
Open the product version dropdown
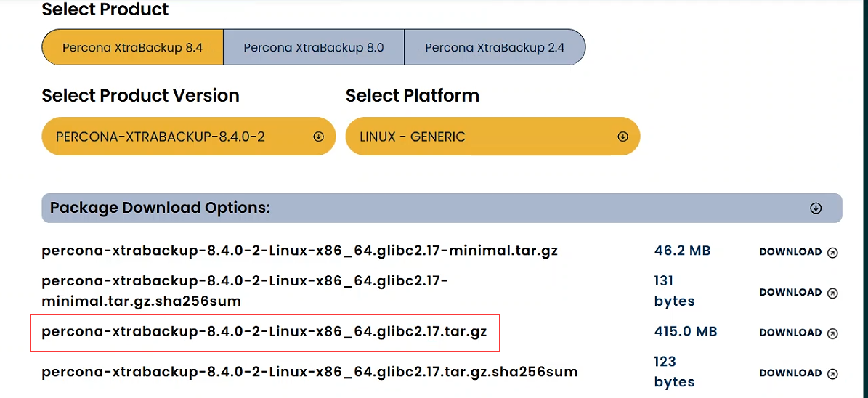click(188, 137)
